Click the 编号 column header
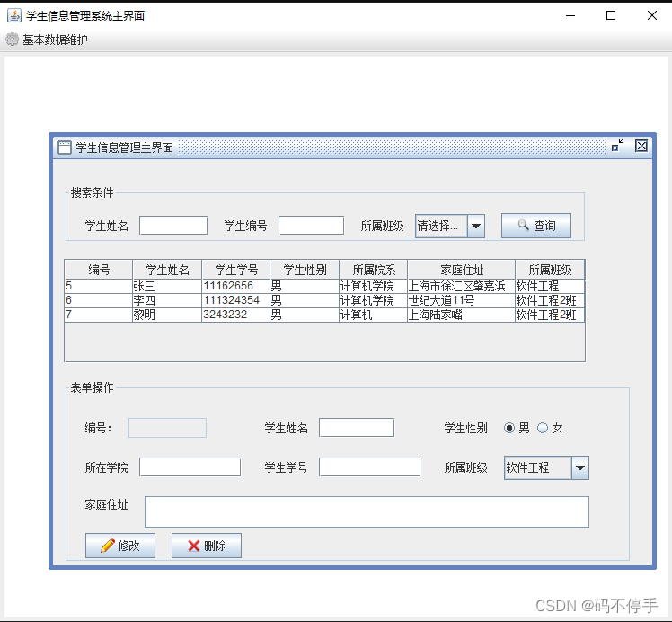 click(99, 270)
